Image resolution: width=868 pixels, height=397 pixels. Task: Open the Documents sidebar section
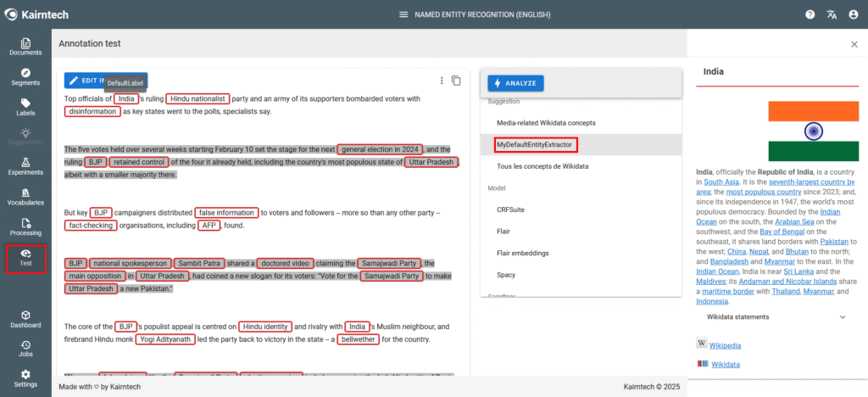(25, 47)
